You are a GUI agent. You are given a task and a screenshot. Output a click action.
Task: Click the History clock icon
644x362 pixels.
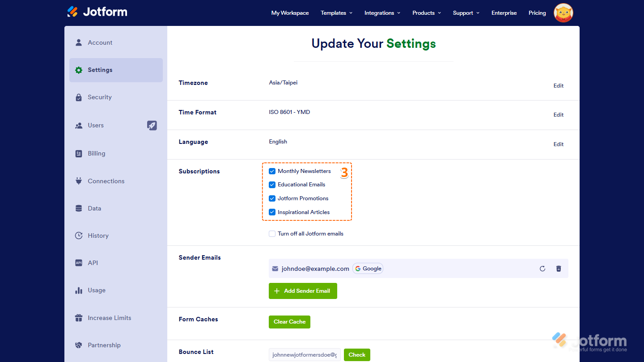point(79,236)
